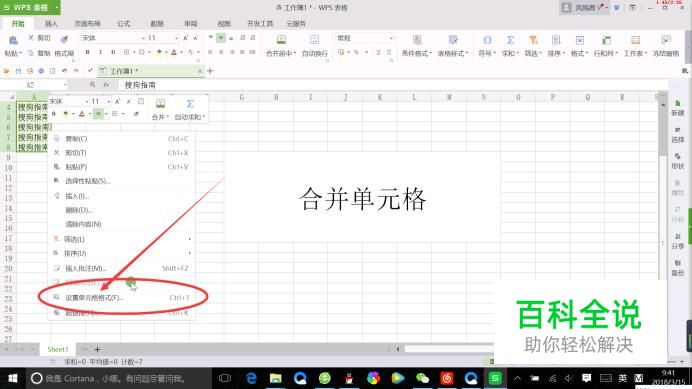Click fill color bucket in the ribbon
This screenshot has height=389, width=692.
click(x=159, y=53)
